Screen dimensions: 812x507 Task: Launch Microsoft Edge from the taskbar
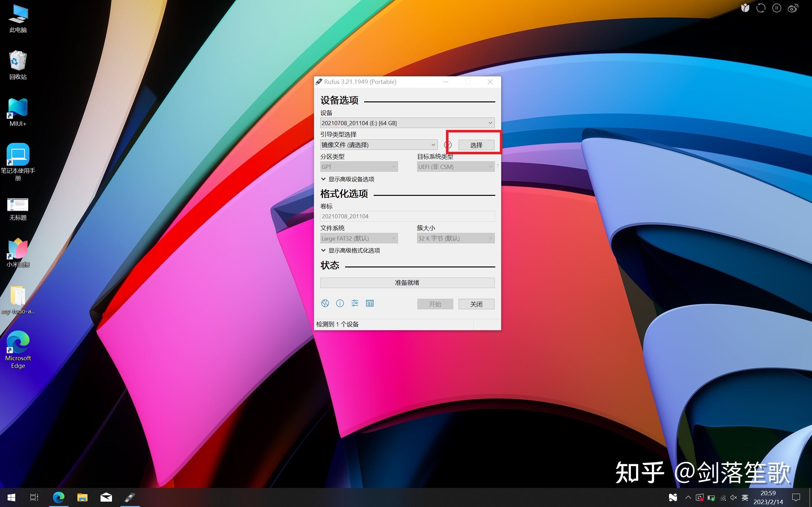click(59, 497)
